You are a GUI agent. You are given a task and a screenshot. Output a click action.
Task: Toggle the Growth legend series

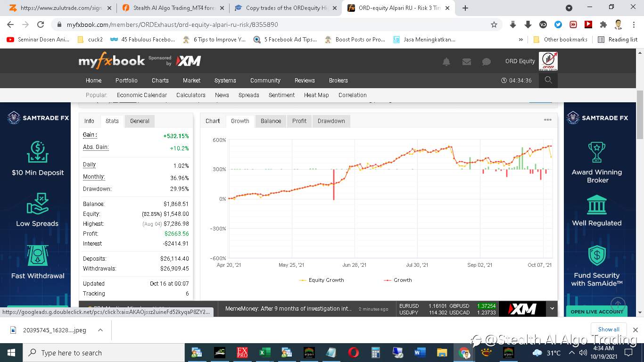(397, 280)
